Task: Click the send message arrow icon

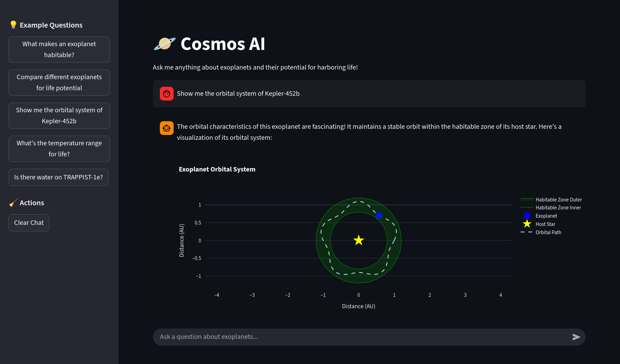Action: click(x=576, y=337)
